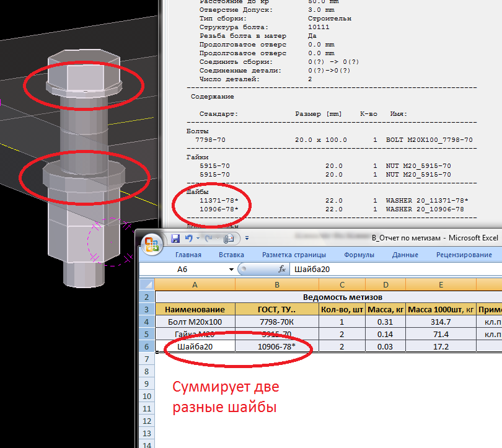The image size is (502, 448).
Task: Open the Данные ribbon tab
Action: 405,255
